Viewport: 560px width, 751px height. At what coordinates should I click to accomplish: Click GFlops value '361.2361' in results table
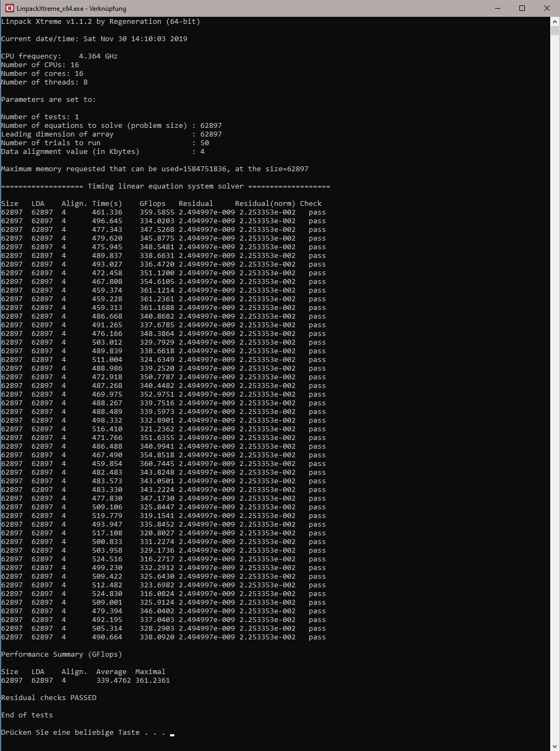click(x=157, y=299)
